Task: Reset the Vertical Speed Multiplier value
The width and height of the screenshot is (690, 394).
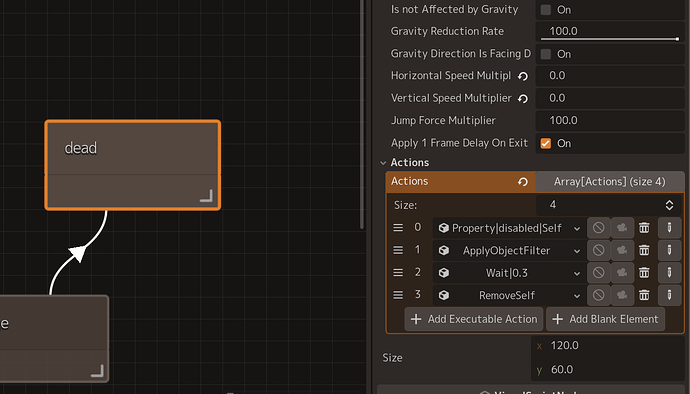Action: click(523, 99)
